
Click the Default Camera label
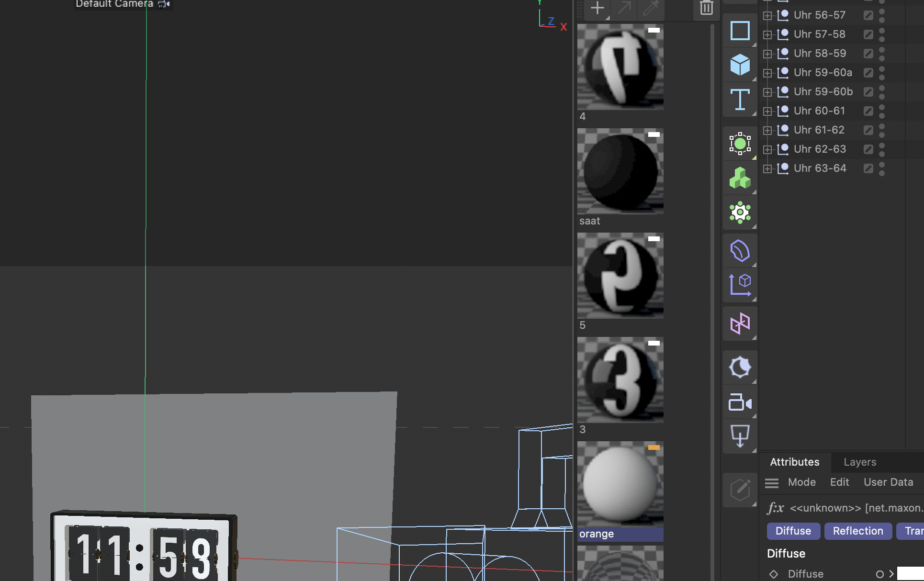click(x=114, y=4)
